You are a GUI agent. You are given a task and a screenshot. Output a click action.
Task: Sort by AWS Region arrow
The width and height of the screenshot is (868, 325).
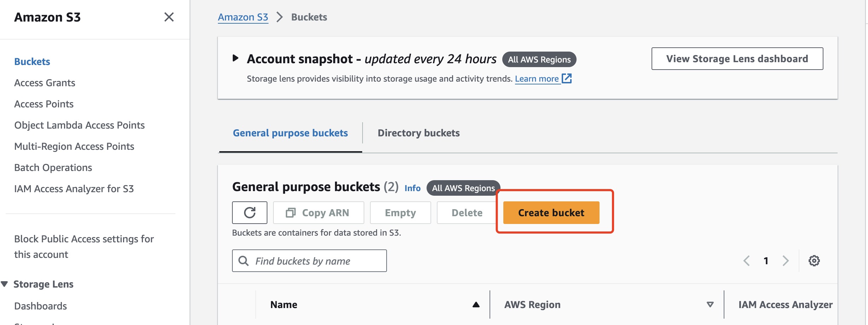tap(710, 305)
